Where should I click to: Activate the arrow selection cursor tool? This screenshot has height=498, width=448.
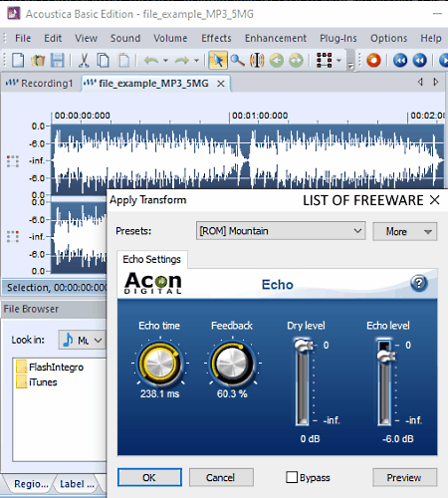(218, 61)
